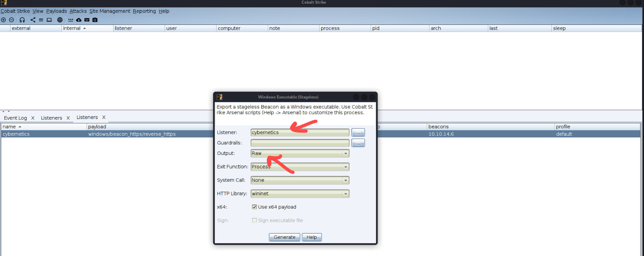Switch to session table list icon view
644x256 pixels.
tap(41, 20)
